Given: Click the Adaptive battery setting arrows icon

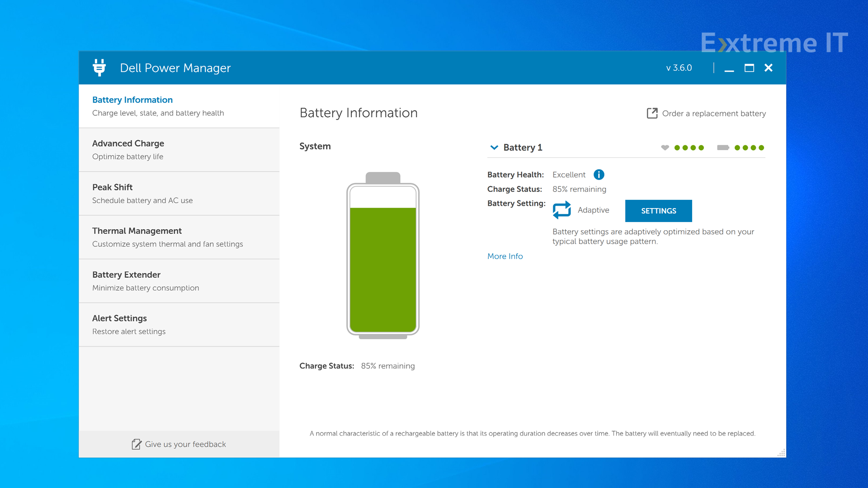Looking at the screenshot, I should click(561, 210).
